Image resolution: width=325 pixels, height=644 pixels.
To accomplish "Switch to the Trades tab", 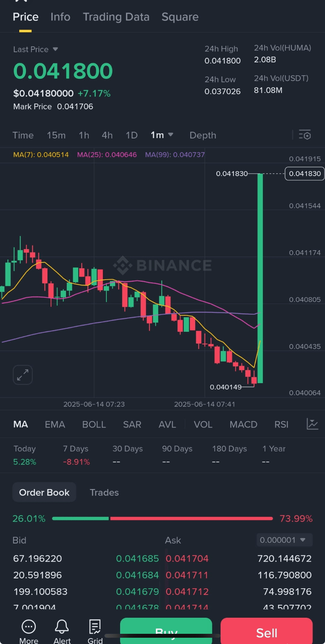I will tap(104, 492).
